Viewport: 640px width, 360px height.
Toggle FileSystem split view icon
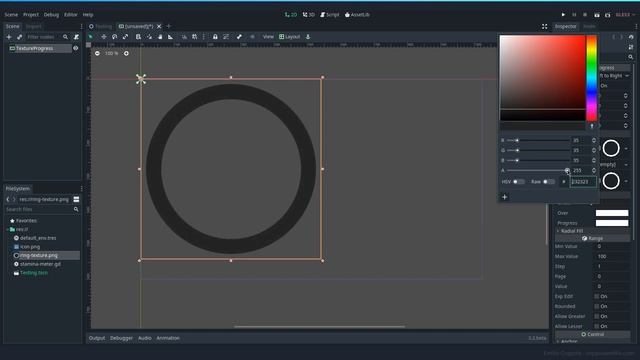pos(76,199)
